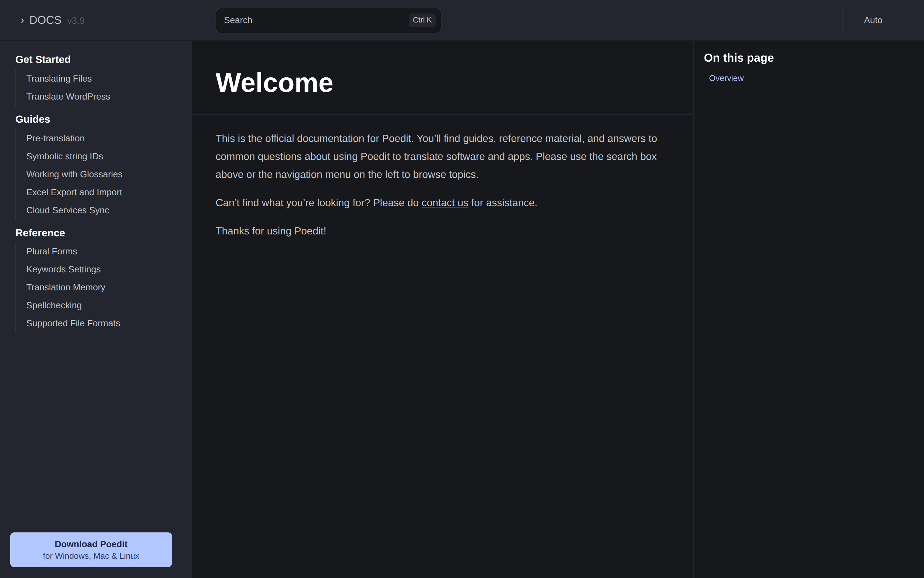Open the Supported File Formats reference
Viewport: 924px width, 578px height.
coord(73,323)
